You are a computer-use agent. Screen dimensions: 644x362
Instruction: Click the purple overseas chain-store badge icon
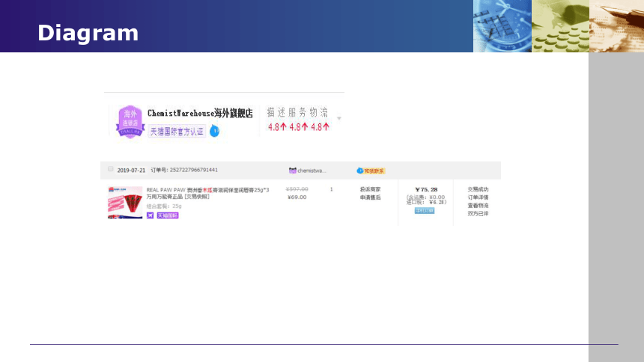(130, 121)
